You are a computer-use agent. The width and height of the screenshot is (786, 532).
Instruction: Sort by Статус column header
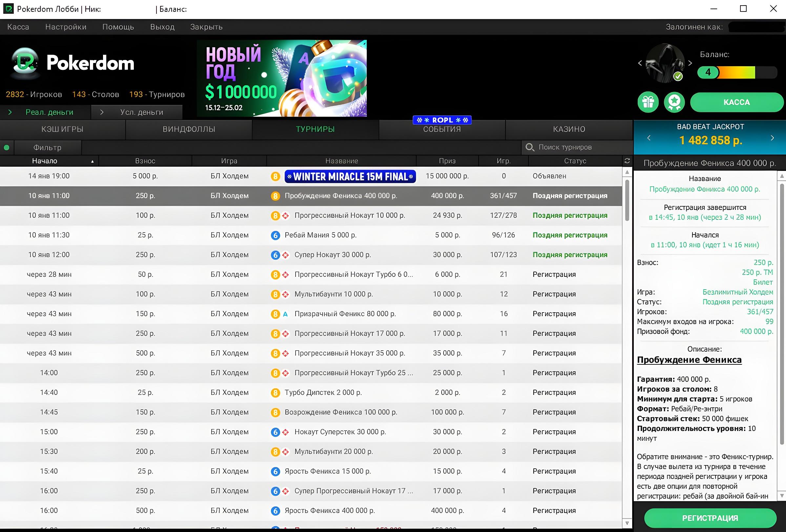coord(575,161)
